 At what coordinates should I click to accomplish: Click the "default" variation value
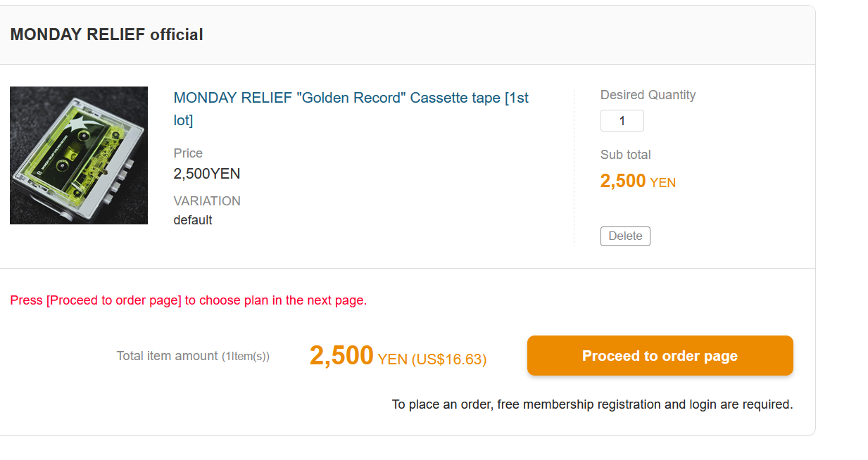point(193,220)
